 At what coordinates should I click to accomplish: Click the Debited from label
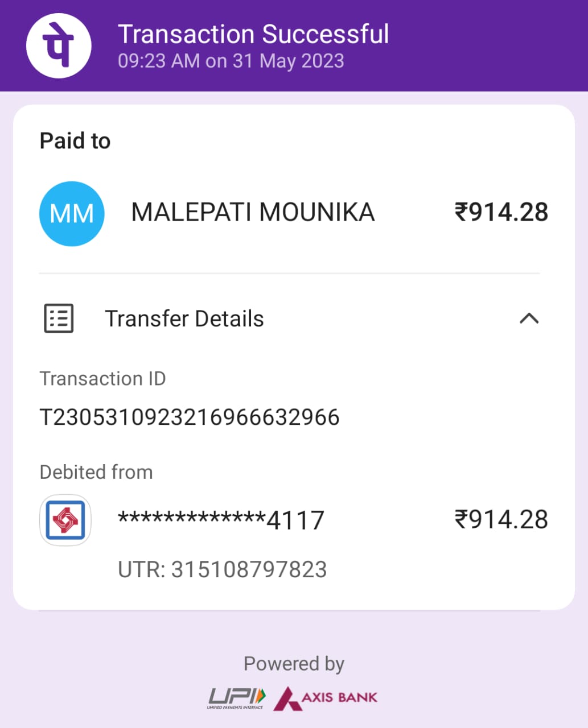pyautogui.click(x=96, y=472)
